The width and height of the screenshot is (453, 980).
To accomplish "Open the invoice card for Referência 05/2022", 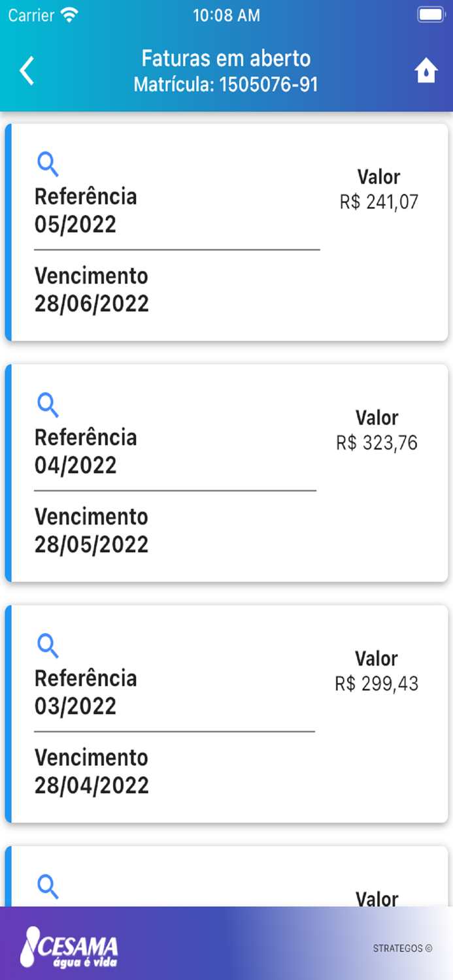I will [226, 232].
